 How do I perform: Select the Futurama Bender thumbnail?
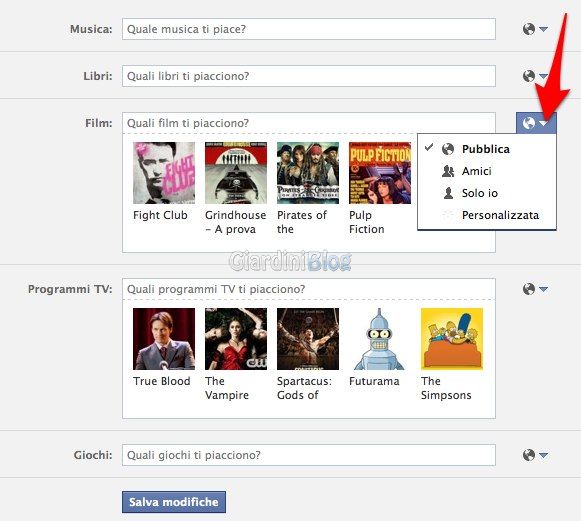(380, 339)
